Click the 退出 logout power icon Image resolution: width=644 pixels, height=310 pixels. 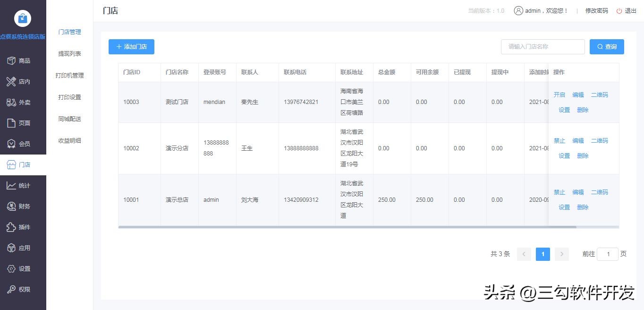tap(619, 11)
